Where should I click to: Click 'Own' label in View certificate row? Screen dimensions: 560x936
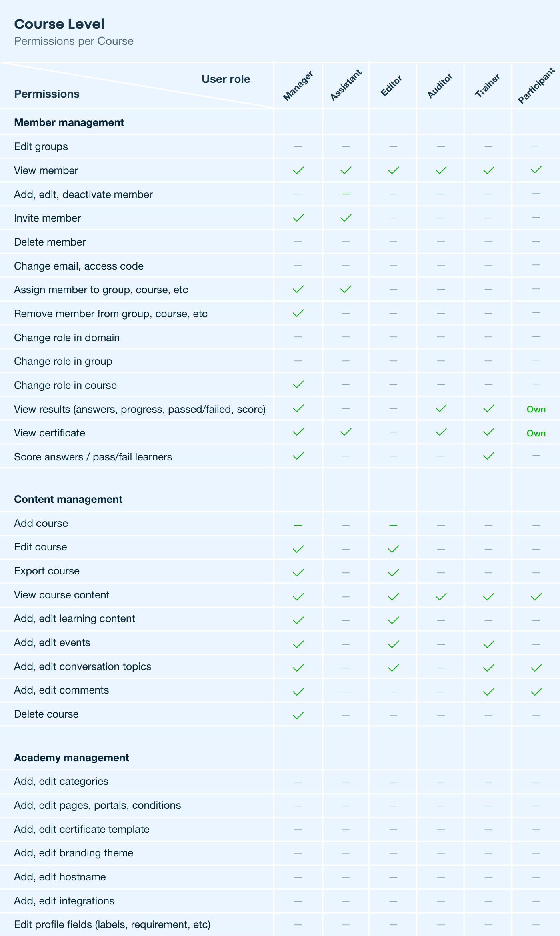(536, 433)
